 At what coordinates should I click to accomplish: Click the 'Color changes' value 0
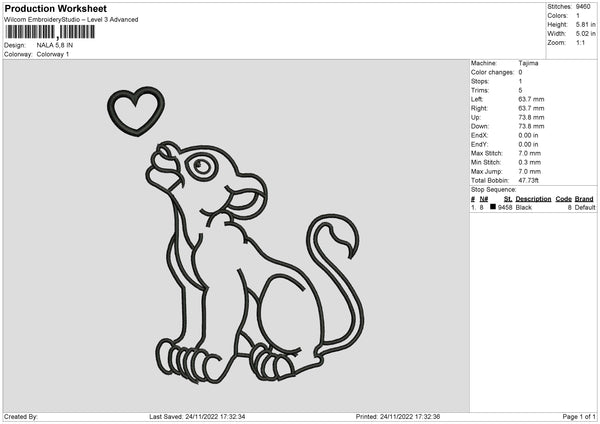tap(520, 72)
